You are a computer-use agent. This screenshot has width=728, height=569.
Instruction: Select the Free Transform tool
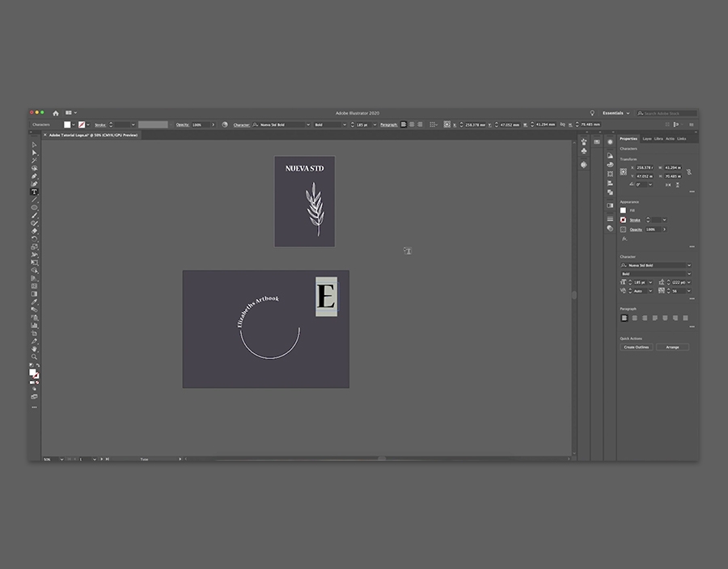click(34, 263)
